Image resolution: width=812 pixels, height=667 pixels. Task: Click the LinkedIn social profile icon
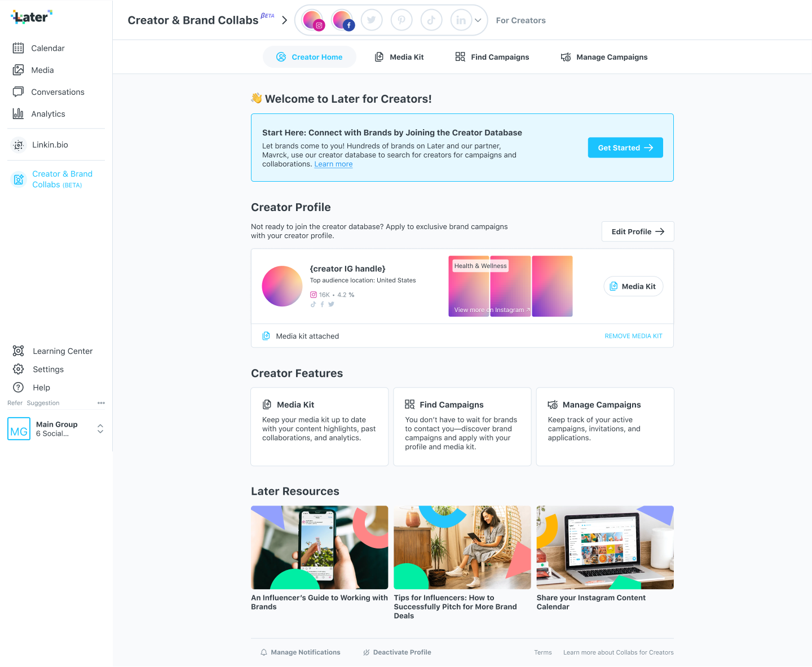coord(461,20)
